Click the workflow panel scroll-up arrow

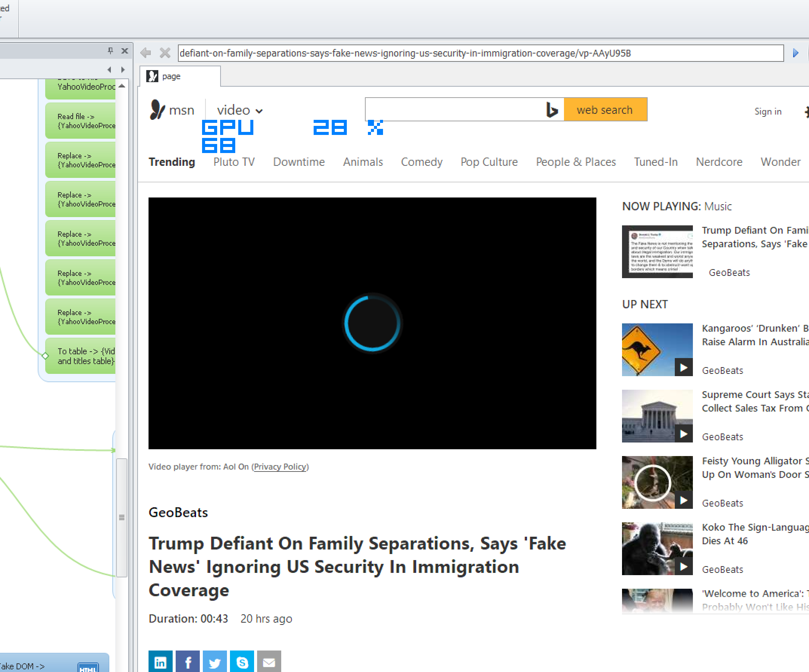122,86
